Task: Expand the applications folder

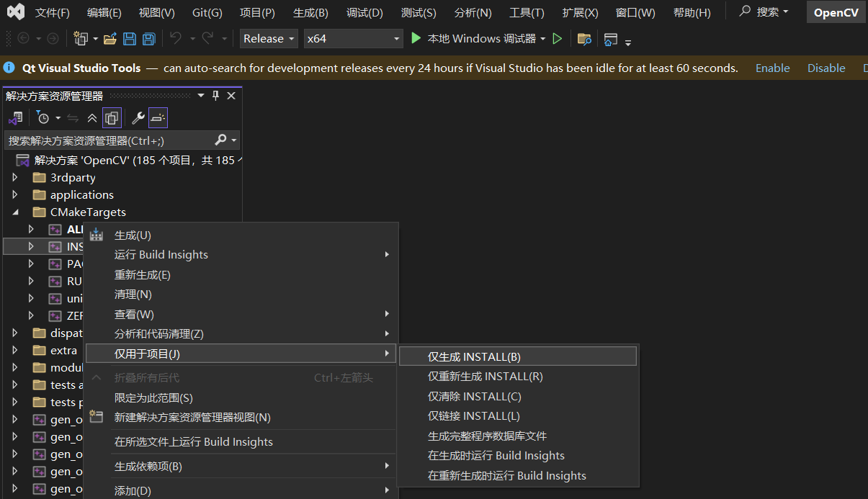Action: pyautogui.click(x=14, y=194)
